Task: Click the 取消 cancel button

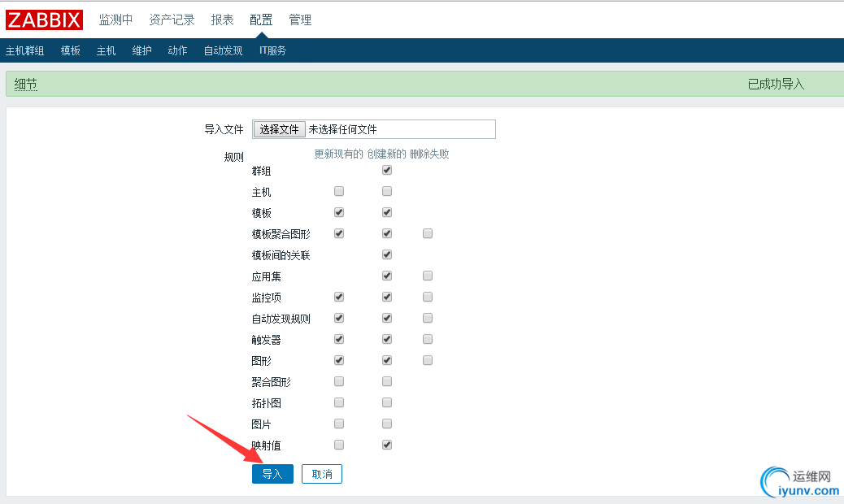Action: tap(322, 474)
